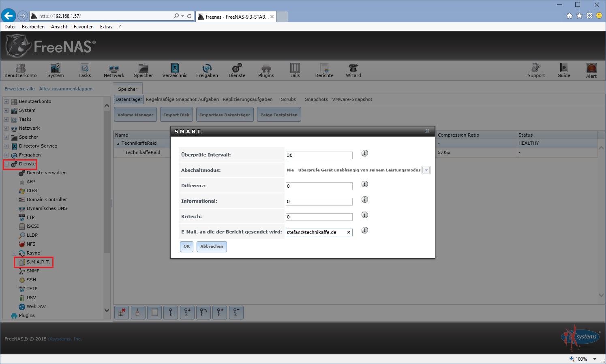Switch to Replizierungsaufgaben tab
606x364 pixels.
click(248, 99)
